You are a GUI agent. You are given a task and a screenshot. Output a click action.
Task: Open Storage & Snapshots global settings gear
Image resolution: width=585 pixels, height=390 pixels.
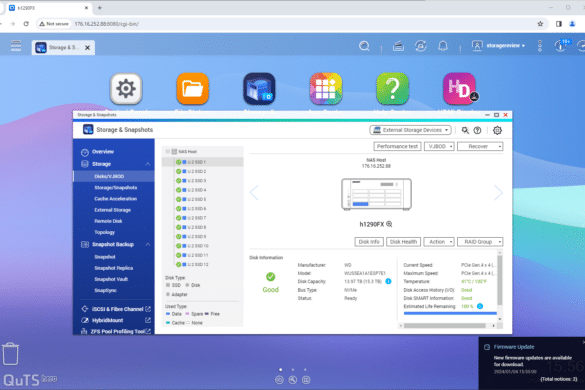pyautogui.click(x=497, y=130)
